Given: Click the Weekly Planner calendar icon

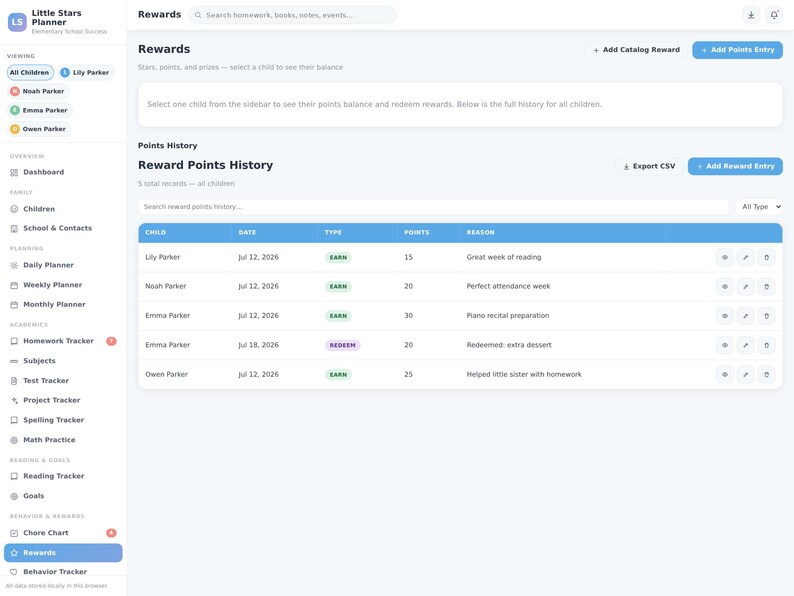Looking at the screenshot, I should [14, 285].
